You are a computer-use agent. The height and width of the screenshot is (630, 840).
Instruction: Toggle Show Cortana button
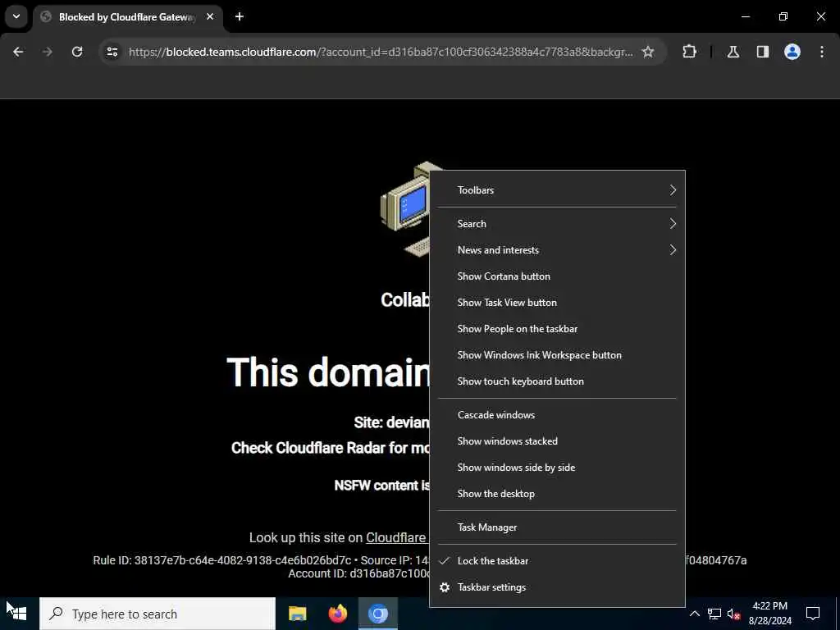[x=557, y=276]
